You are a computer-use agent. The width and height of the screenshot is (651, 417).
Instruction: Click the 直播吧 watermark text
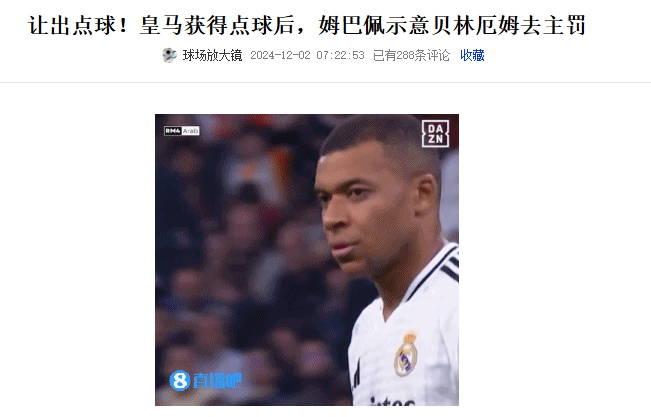(x=217, y=380)
